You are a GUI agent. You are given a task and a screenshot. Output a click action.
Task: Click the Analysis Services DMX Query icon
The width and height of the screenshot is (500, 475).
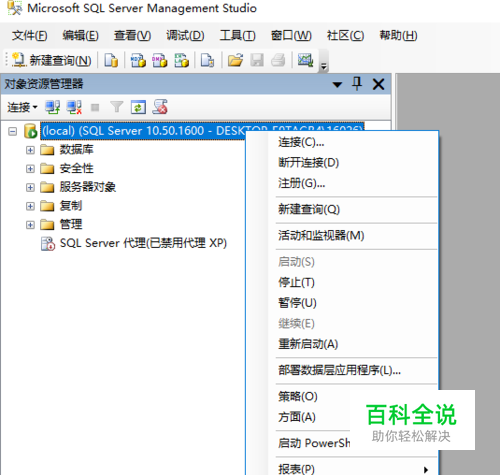click(x=159, y=60)
